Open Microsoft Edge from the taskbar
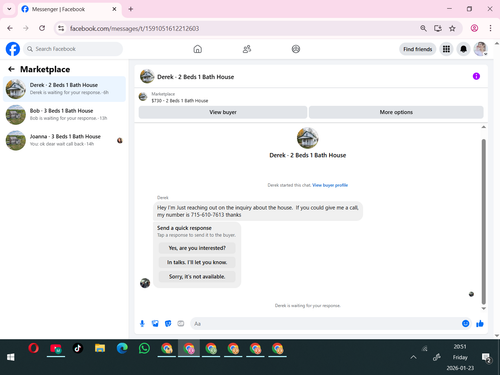 click(122, 349)
